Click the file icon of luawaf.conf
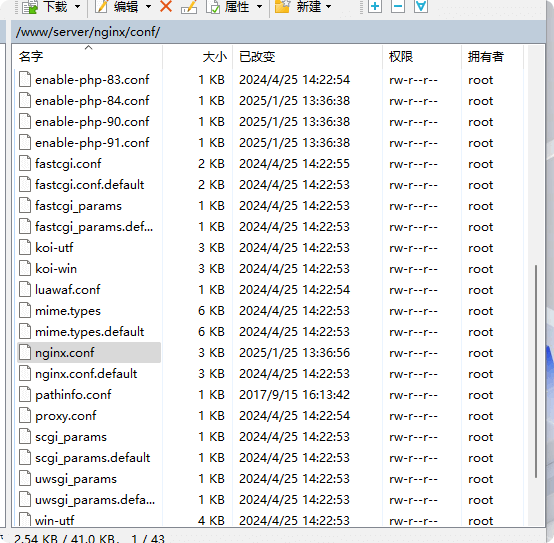This screenshot has height=543, width=554. pos(25,289)
